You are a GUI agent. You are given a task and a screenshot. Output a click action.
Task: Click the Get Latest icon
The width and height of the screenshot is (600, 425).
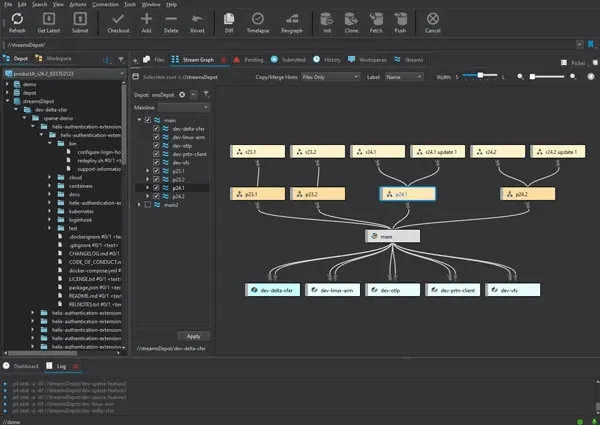click(48, 19)
